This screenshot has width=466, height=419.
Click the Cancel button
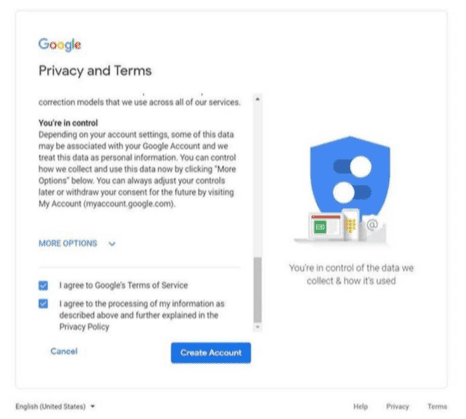(64, 351)
